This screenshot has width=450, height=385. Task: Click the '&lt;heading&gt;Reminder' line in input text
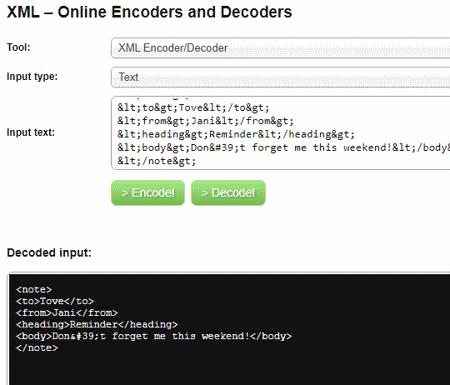236,134
